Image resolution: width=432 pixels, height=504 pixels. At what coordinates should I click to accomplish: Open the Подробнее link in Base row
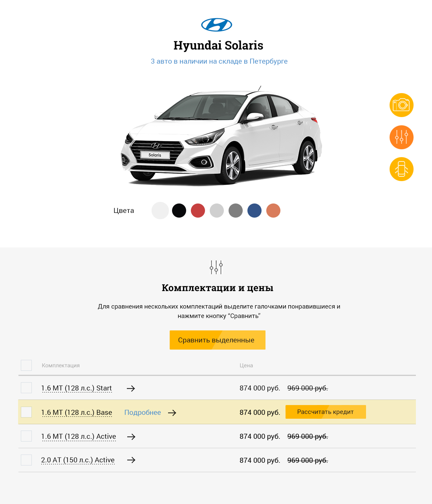143,412
